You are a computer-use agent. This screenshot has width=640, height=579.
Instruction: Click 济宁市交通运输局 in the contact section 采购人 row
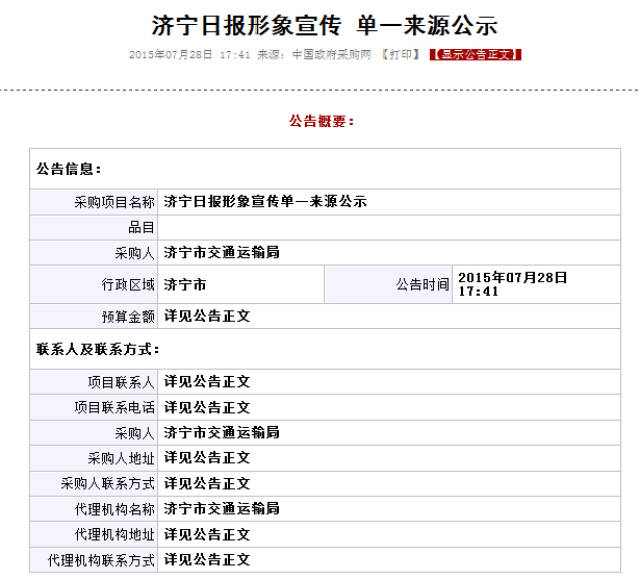point(222,433)
